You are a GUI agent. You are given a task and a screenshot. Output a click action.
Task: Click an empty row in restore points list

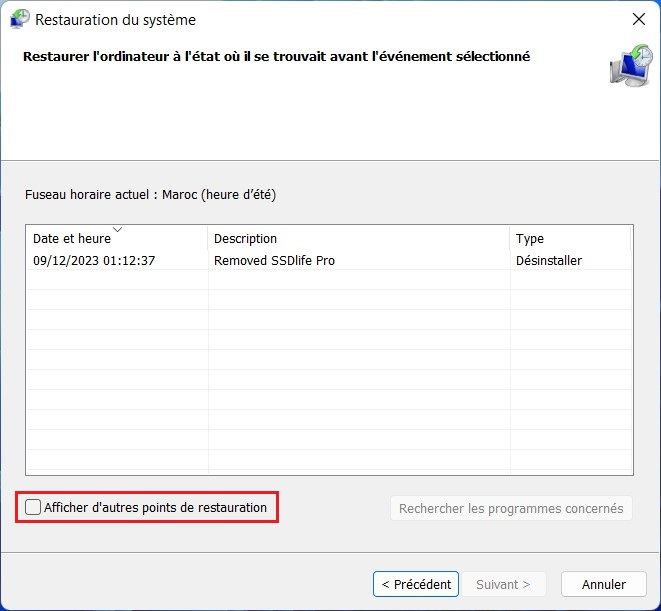(300, 360)
